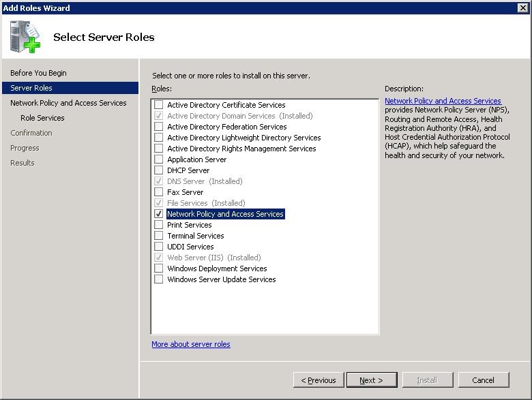Tick the Active Directory Federation Services box

pyautogui.click(x=158, y=127)
